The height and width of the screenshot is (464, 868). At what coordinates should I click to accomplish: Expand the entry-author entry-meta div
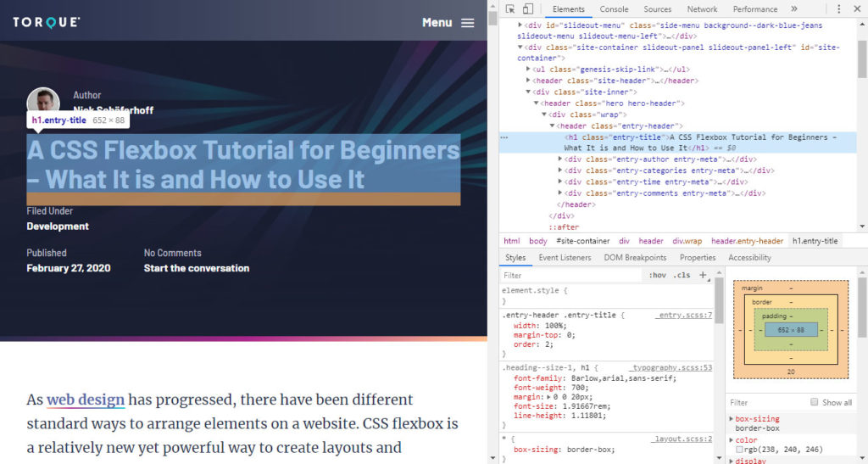pos(560,159)
